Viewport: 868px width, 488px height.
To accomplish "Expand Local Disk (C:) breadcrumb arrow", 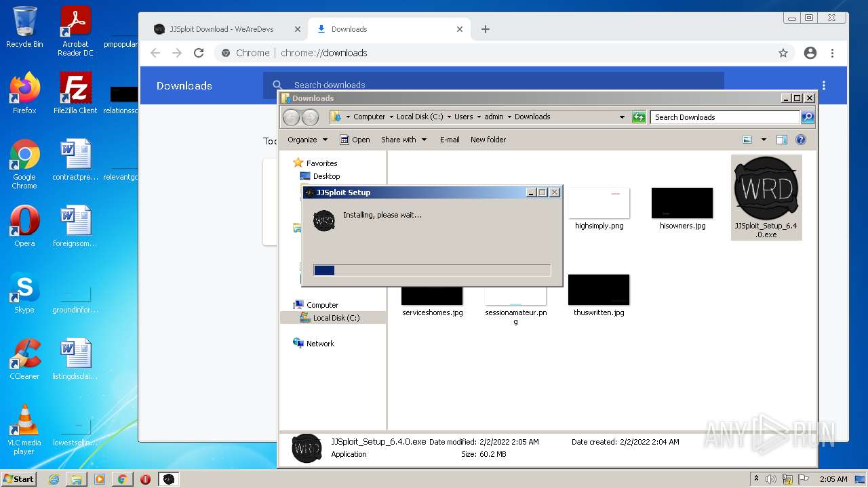I will coord(449,117).
